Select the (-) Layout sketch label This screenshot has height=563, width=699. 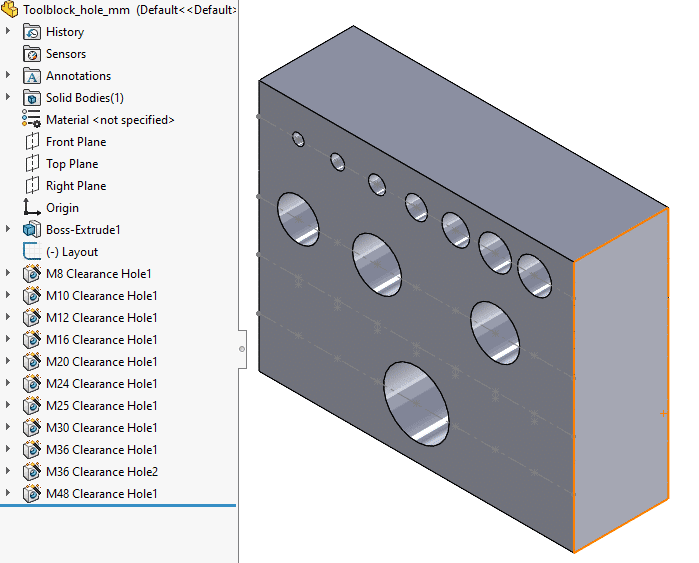(x=72, y=252)
